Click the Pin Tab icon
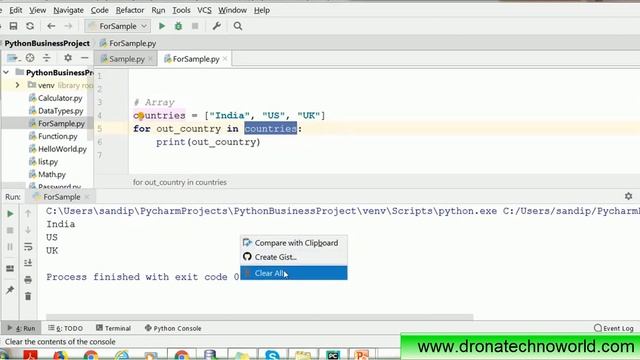This screenshot has width=640, height=360. [10, 290]
